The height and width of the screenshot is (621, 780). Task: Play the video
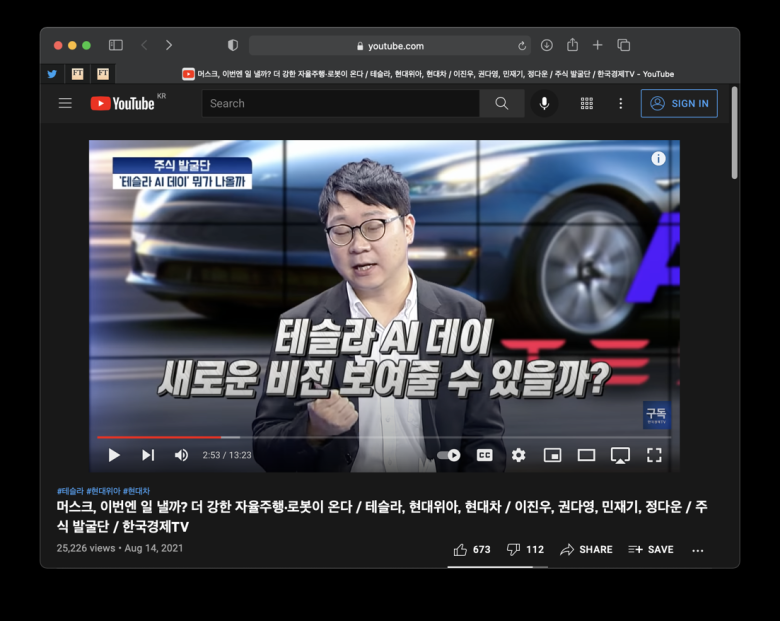click(x=114, y=455)
